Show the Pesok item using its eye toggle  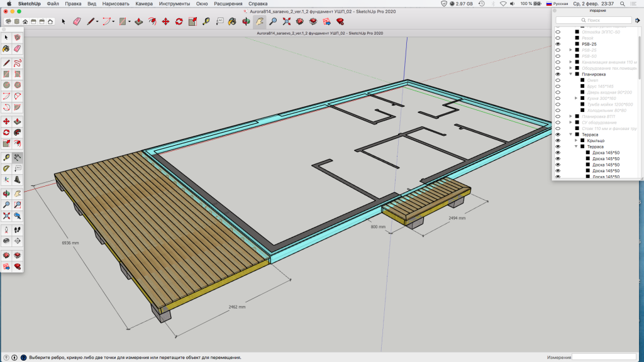(558, 38)
